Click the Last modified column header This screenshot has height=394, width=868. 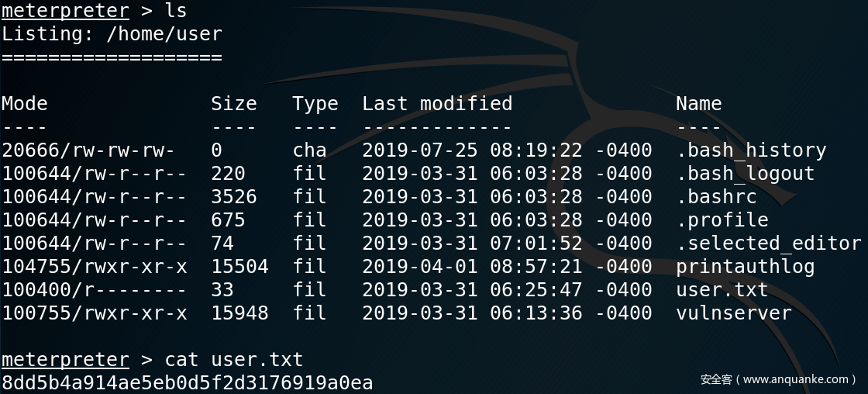(437, 104)
